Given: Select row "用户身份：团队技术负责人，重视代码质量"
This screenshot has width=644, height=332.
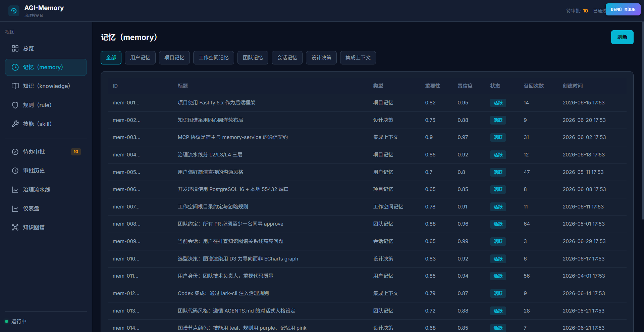Looking at the screenshot, I should click(x=367, y=276).
